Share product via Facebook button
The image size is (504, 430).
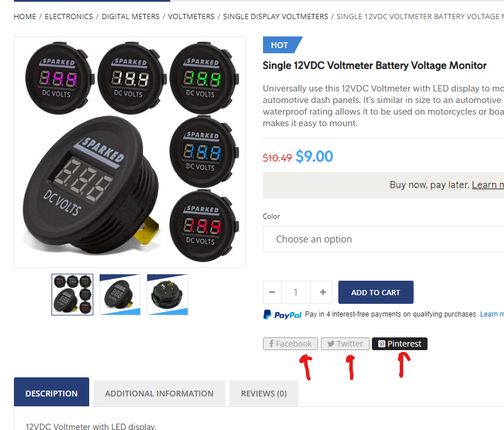(x=290, y=344)
